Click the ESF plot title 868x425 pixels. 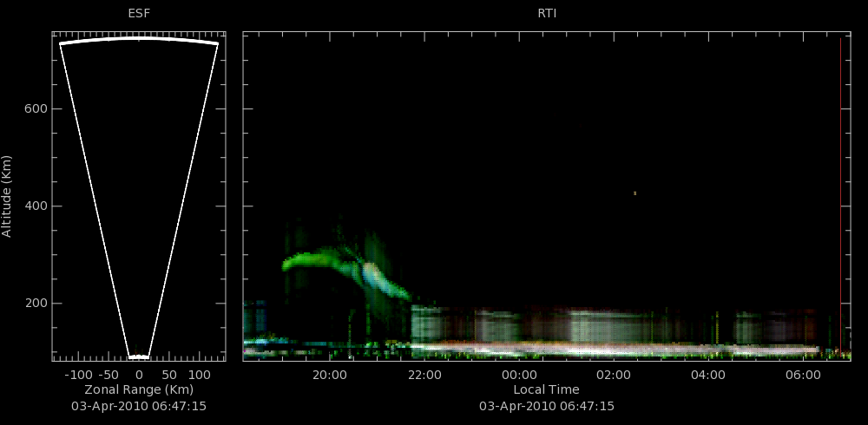139,13
